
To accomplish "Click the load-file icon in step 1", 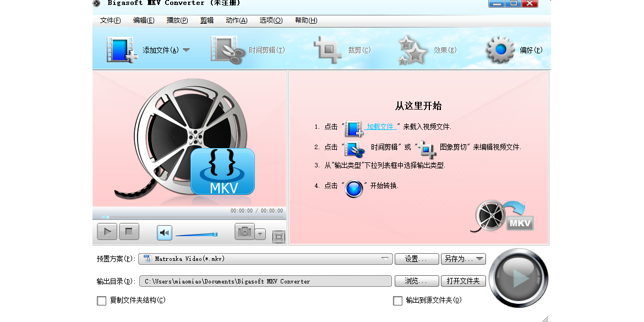I will pyautogui.click(x=353, y=129).
